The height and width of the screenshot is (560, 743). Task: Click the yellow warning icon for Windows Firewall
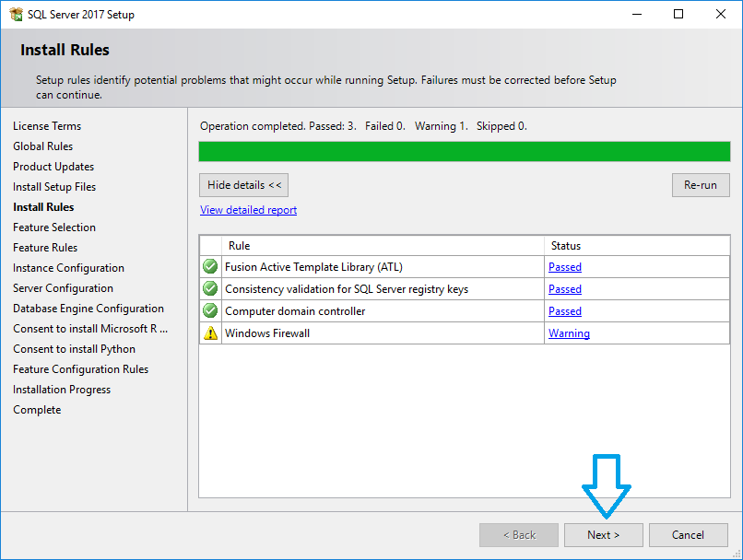click(x=210, y=333)
